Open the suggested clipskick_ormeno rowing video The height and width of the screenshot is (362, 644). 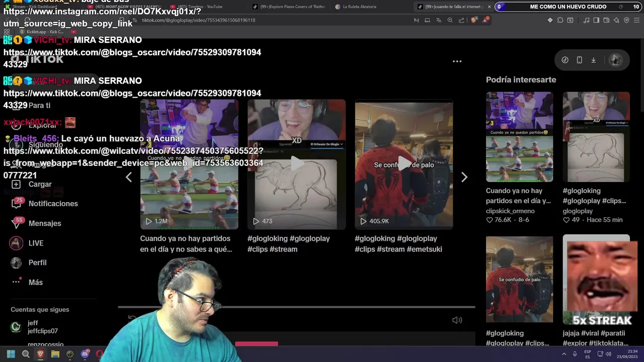click(519, 137)
